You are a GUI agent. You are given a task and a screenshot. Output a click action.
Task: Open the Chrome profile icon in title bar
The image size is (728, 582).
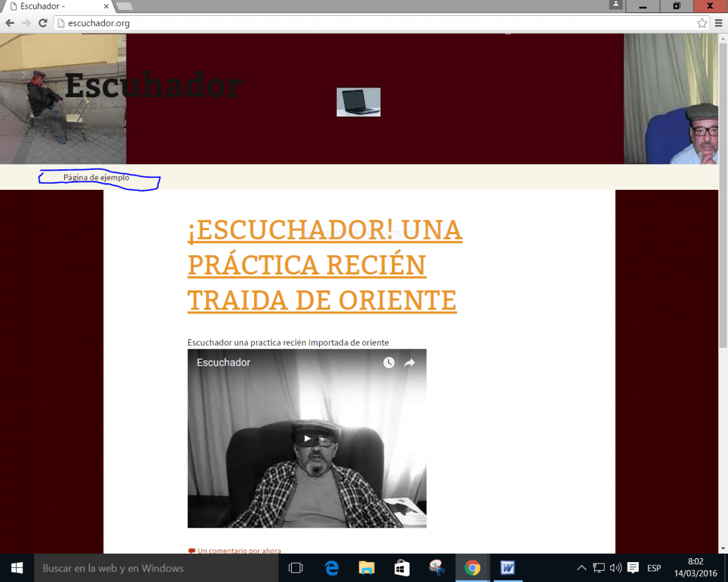[x=615, y=4]
